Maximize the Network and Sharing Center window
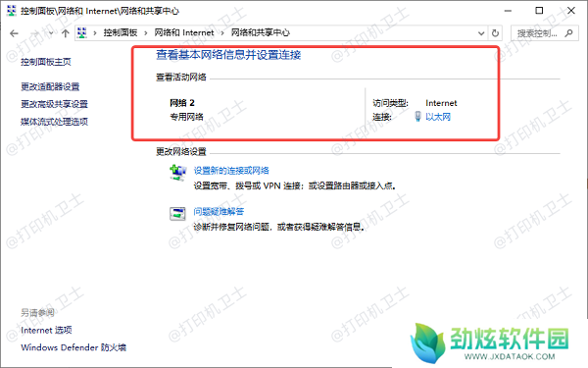 pyautogui.click(x=539, y=11)
